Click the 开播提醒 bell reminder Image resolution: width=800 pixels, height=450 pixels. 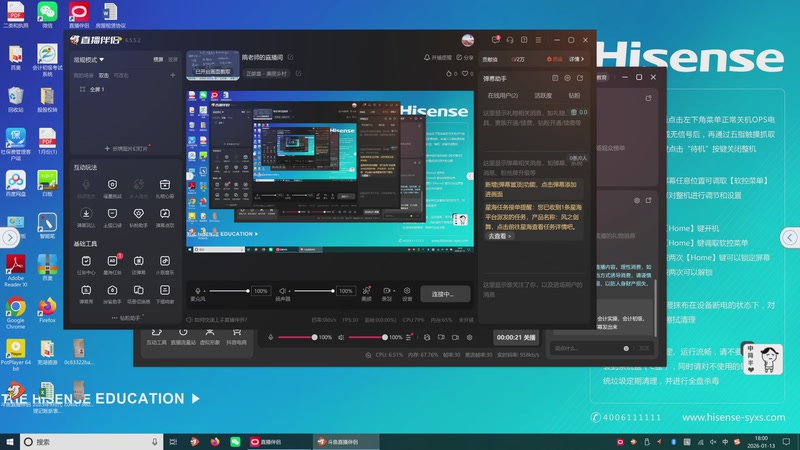(437, 58)
